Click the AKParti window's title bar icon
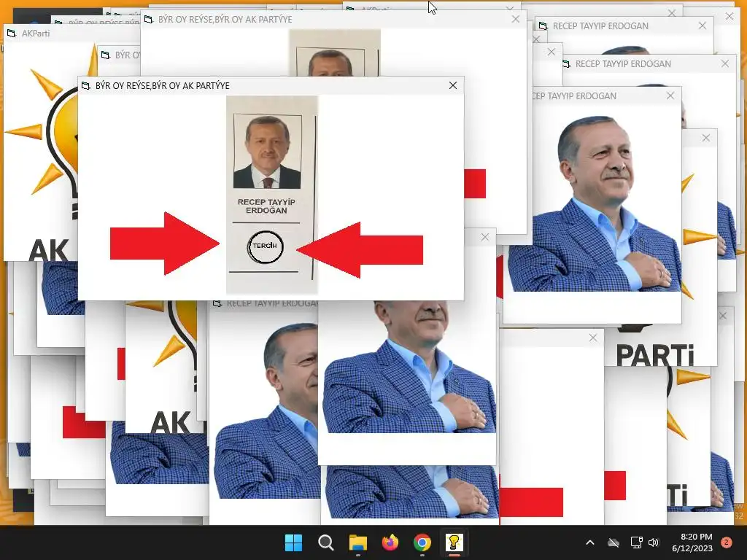747x560 pixels. tap(12, 34)
